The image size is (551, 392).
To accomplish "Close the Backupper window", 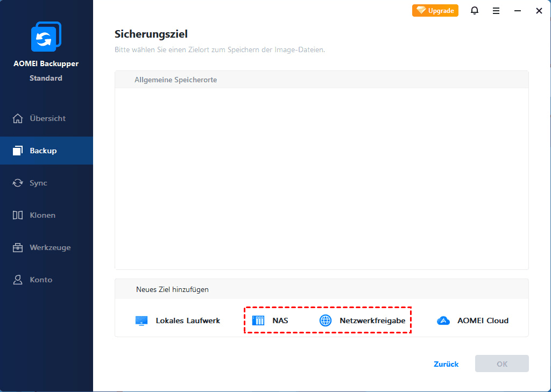I will point(539,11).
